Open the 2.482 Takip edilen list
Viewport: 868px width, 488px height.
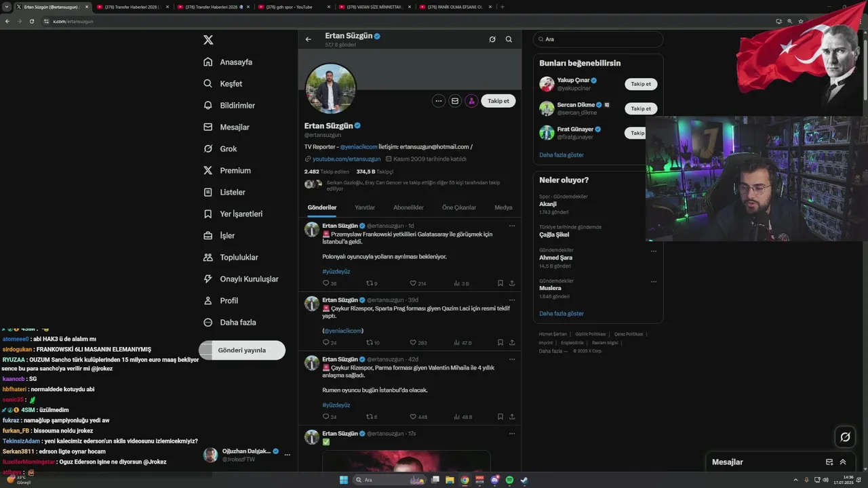326,172
